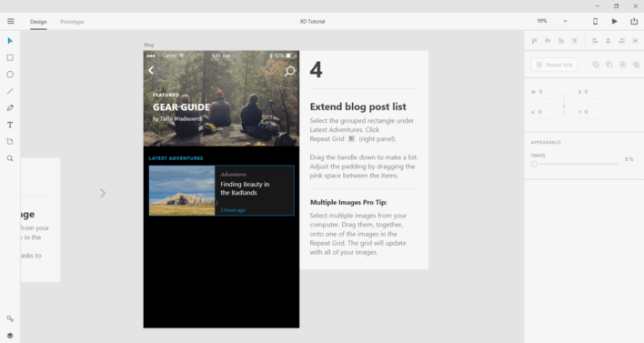Viewport: 644px width, 343px height.
Task: Select the Rectangle tool
Action: pyautogui.click(x=10, y=57)
